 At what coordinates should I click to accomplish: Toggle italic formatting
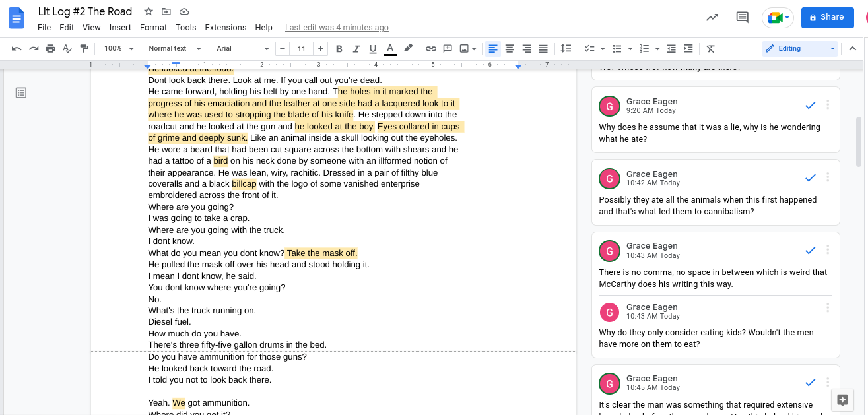pos(356,49)
